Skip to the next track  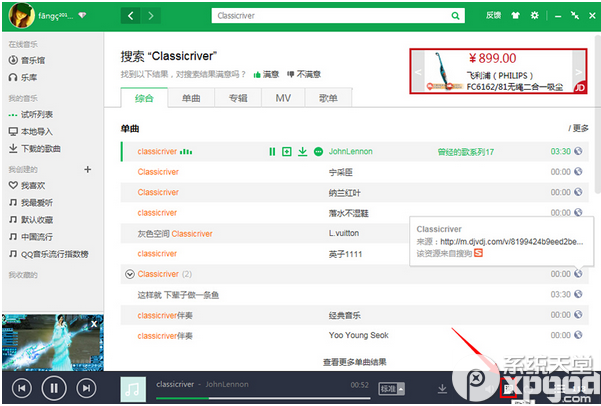point(86,388)
